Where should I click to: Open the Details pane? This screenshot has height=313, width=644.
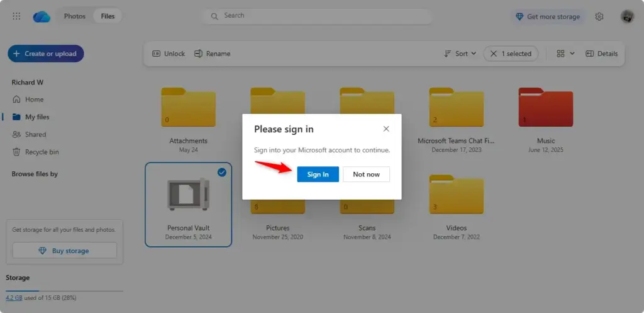pyautogui.click(x=601, y=54)
